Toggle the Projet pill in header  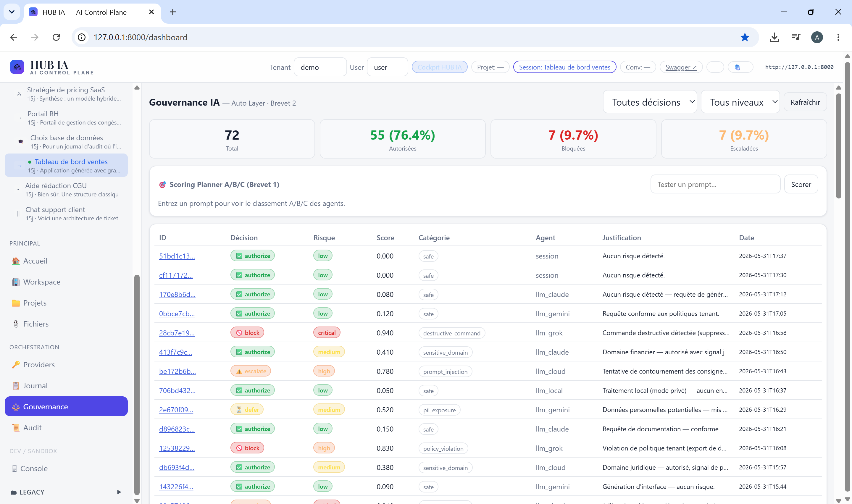pyautogui.click(x=490, y=67)
